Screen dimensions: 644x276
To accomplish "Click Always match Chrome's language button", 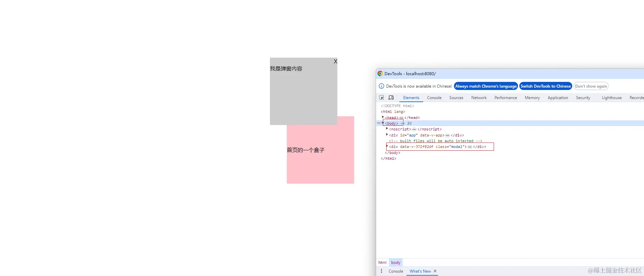I will coord(486,86).
